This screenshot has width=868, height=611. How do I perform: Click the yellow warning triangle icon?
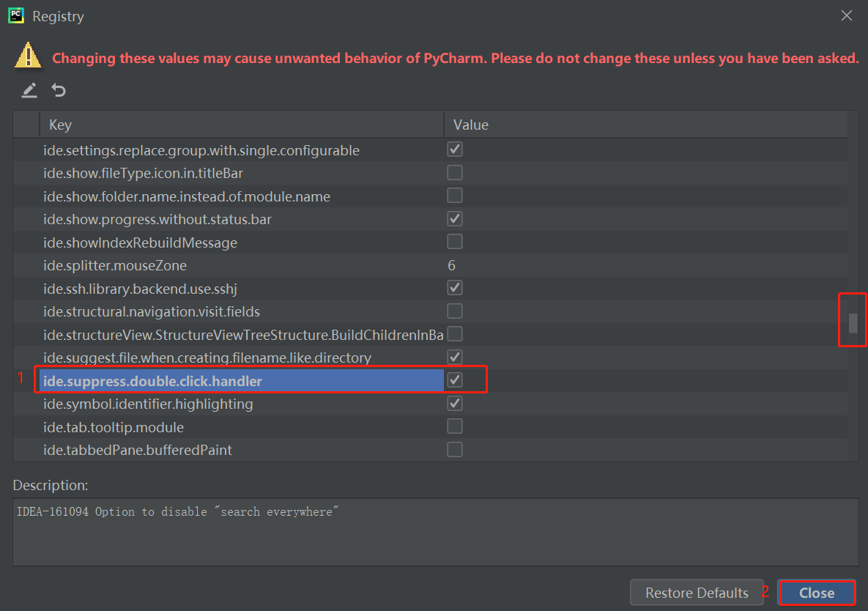pos(29,56)
